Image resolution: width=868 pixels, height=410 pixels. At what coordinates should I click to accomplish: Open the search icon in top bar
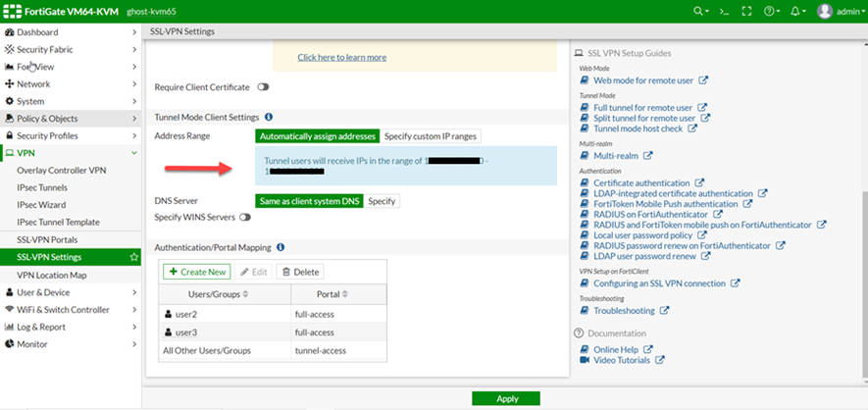(701, 11)
